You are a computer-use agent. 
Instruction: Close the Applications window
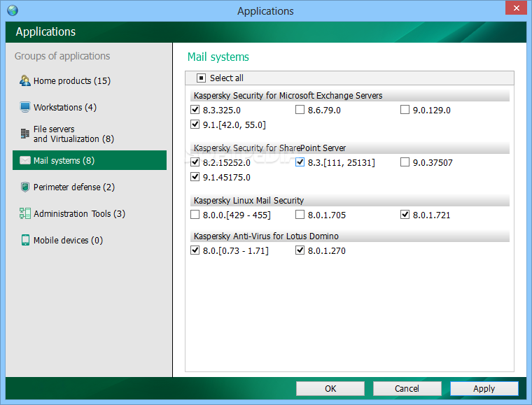[516, 8]
